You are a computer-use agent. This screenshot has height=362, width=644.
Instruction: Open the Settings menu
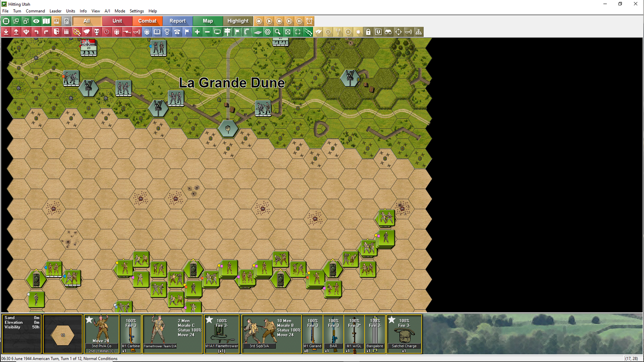point(137,11)
